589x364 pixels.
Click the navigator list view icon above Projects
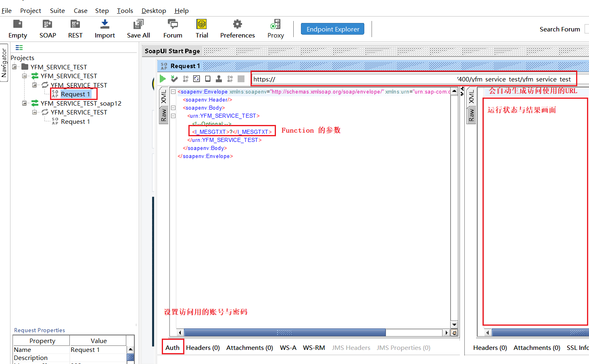19,48
